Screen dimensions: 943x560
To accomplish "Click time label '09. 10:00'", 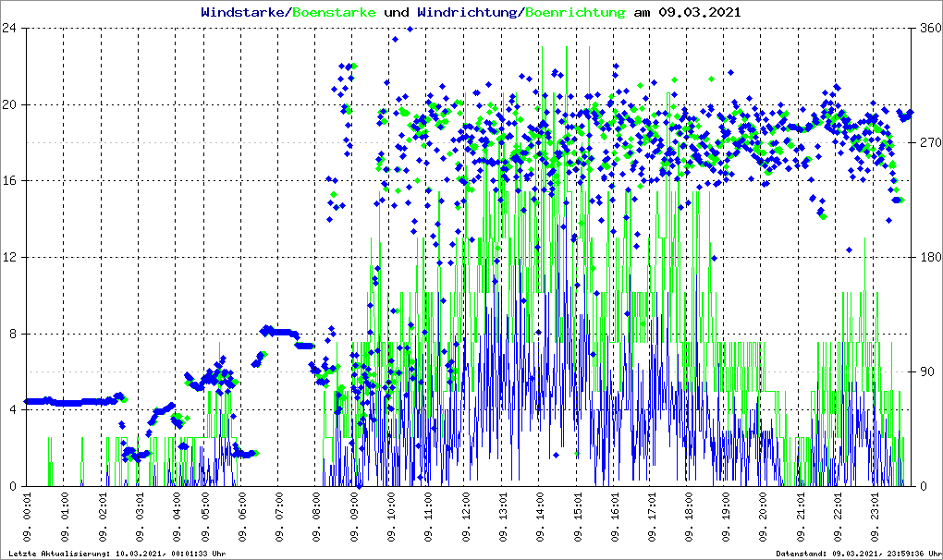I will pos(391,517).
